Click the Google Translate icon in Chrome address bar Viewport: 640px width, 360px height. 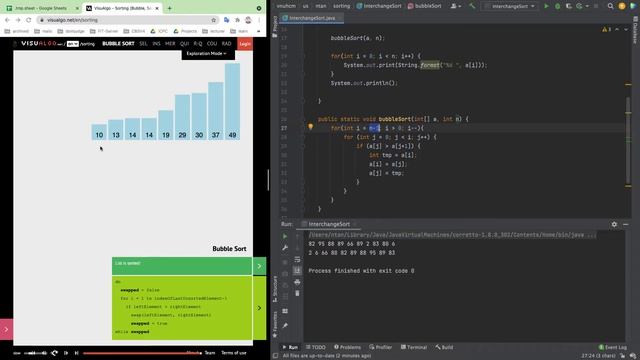227,20
